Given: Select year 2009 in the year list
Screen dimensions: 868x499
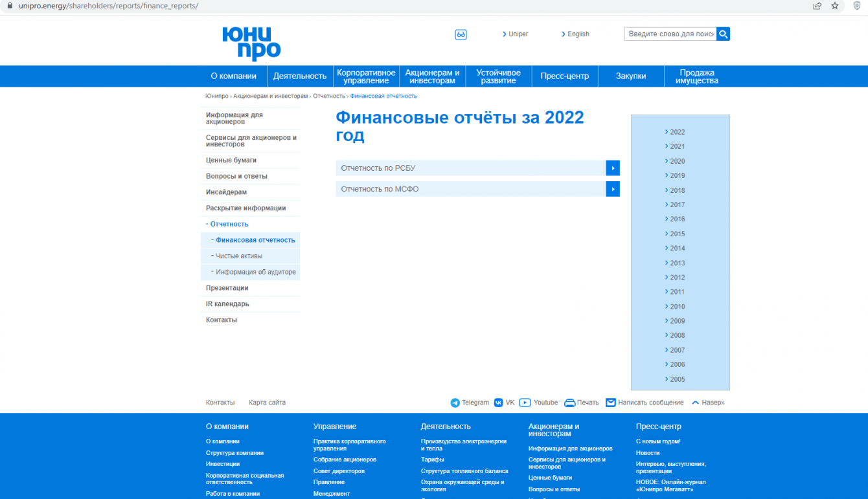Looking at the screenshot, I should 678,321.
